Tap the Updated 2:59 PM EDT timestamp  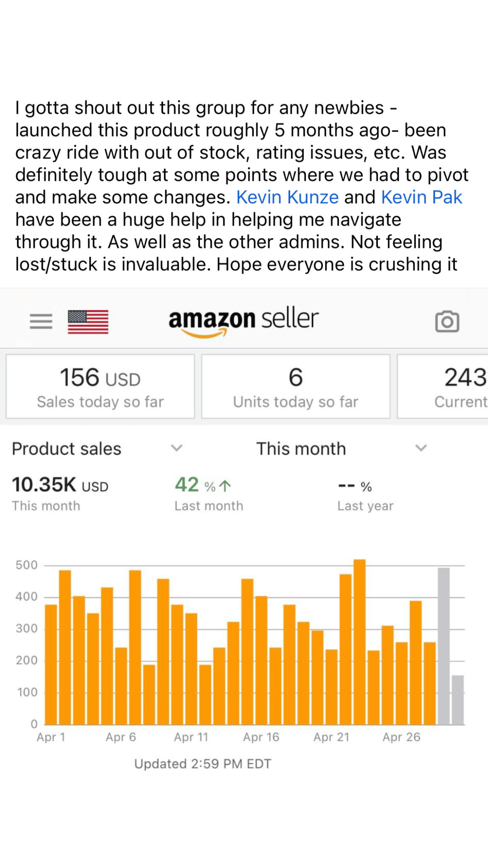tap(202, 764)
